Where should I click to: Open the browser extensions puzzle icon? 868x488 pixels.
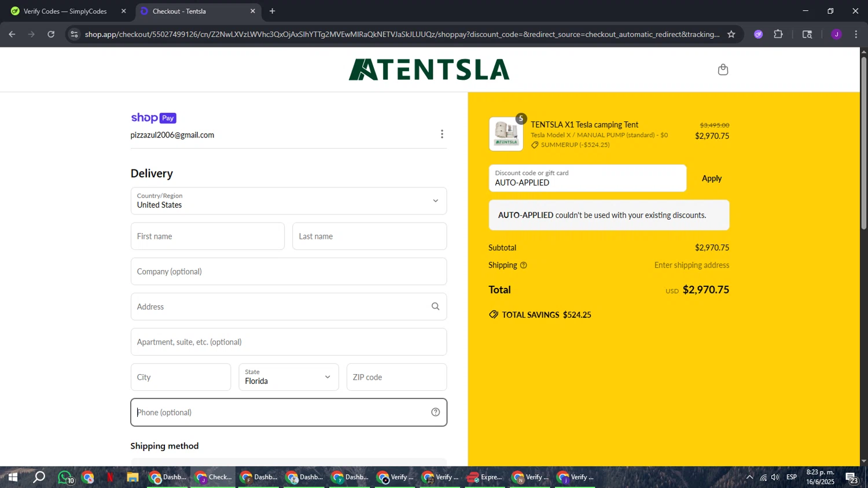pos(778,34)
